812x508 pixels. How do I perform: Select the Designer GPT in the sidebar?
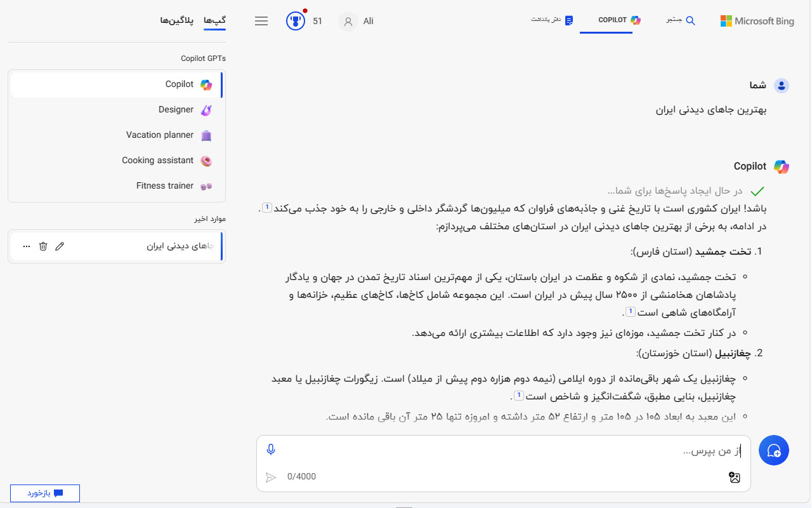point(175,109)
